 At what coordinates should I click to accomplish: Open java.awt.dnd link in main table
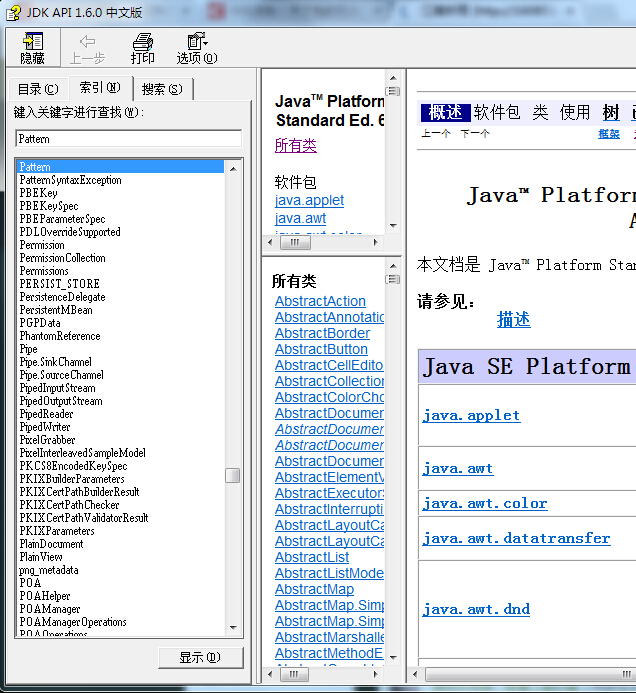tap(476, 609)
